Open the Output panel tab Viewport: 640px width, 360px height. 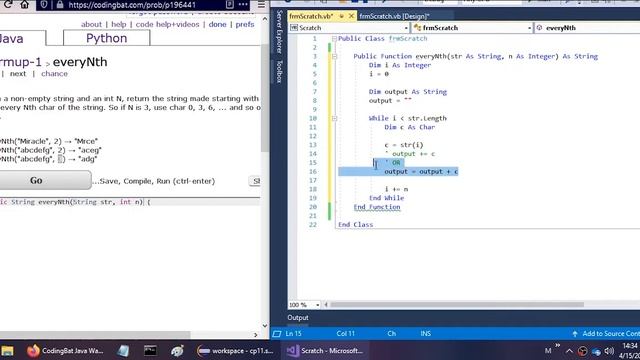pyautogui.click(x=298, y=318)
